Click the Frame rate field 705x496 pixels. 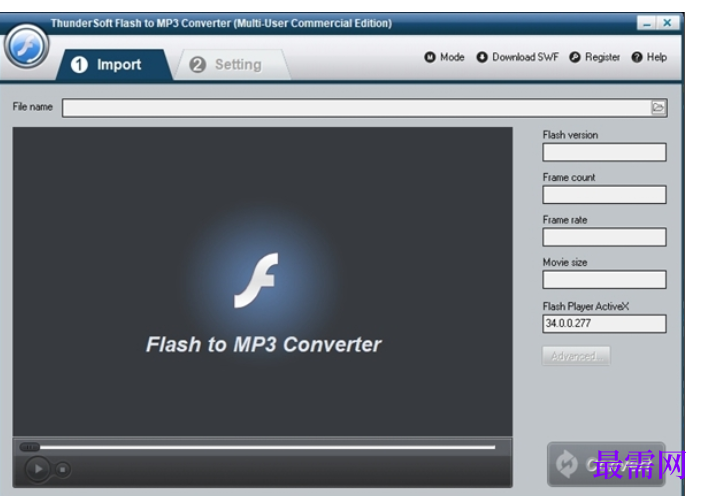[x=604, y=237]
